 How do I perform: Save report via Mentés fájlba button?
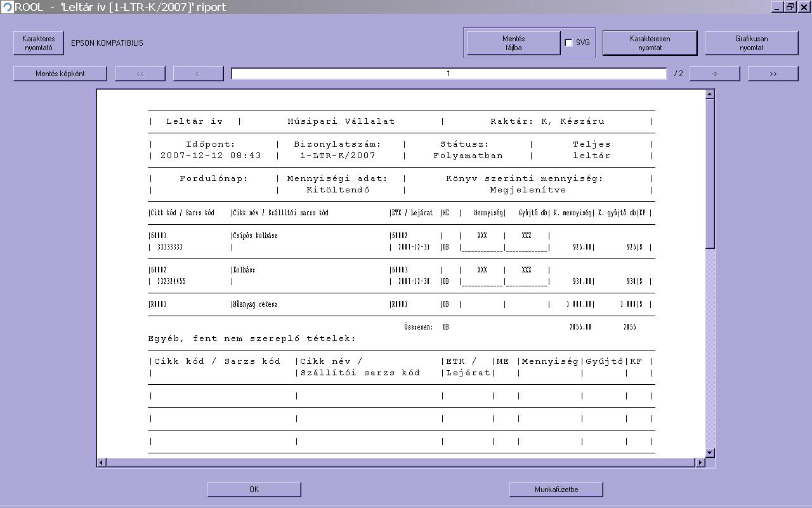pyautogui.click(x=513, y=43)
